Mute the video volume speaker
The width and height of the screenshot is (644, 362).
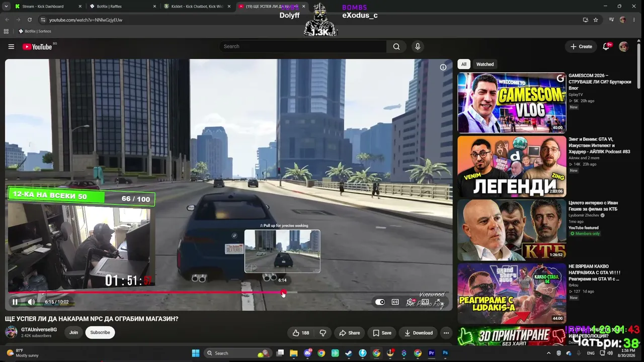pos(31,302)
